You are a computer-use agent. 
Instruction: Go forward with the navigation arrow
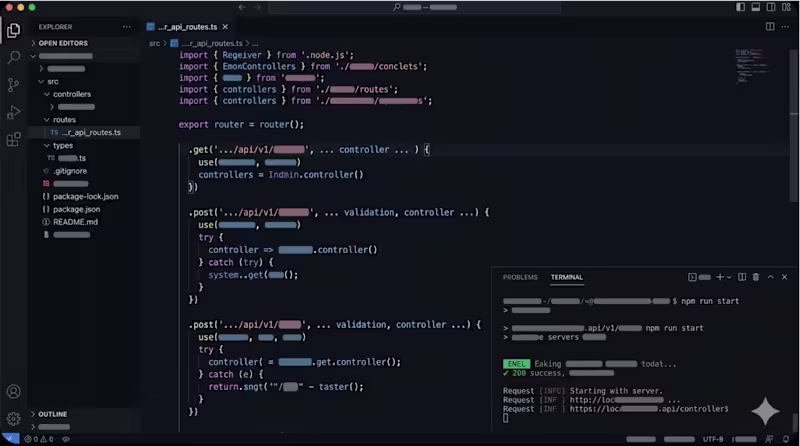257,7
